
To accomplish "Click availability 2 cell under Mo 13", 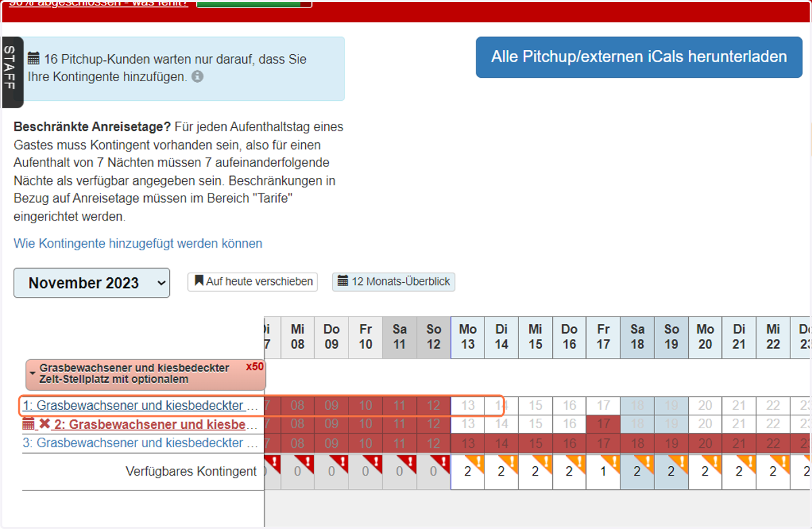I will [468, 472].
